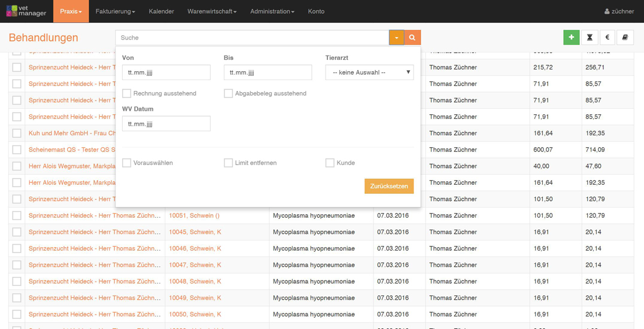Click the Von date input field
This screenshot has width=644, height=329.
point(166,72)
